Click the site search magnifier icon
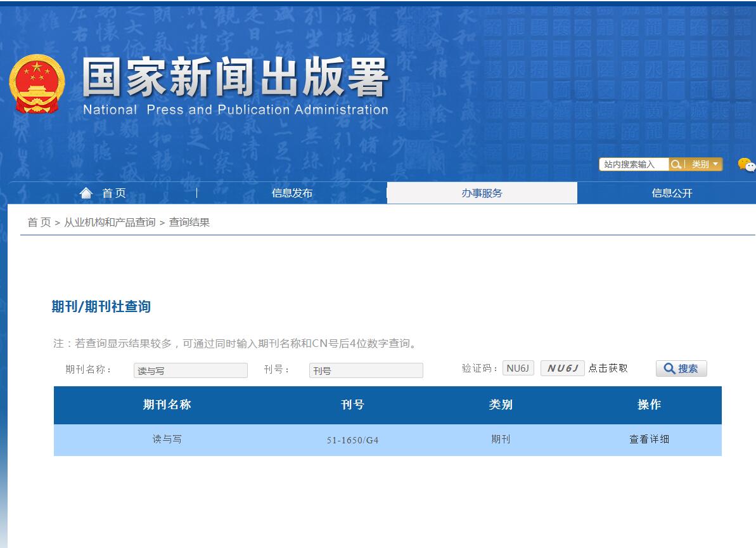Screen dimensions: 756x548 676,164
